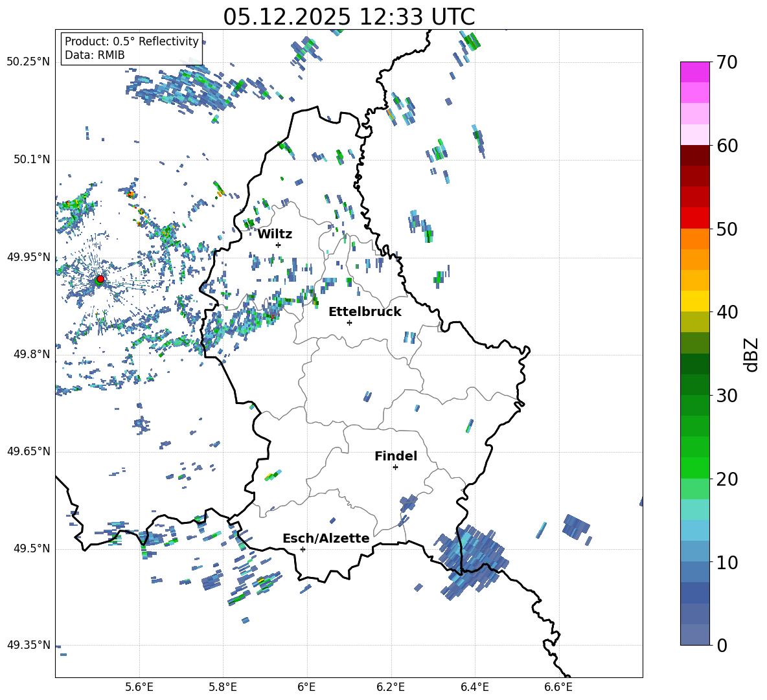Viewport: 767px width, 700px height.
Task: Click the 70 colorbar tick label
Action: (727, 63)
